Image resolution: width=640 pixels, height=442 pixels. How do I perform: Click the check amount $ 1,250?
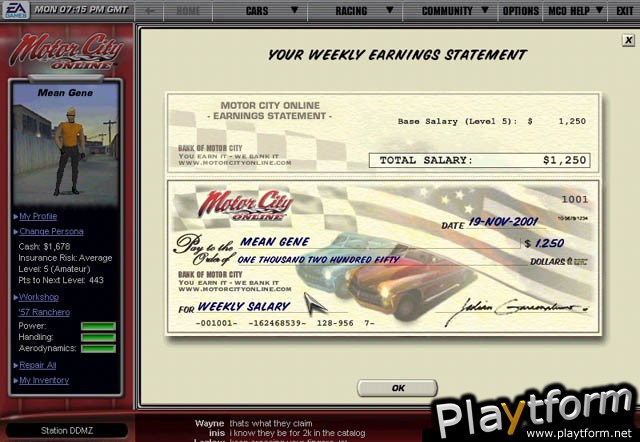click(544, 244)
